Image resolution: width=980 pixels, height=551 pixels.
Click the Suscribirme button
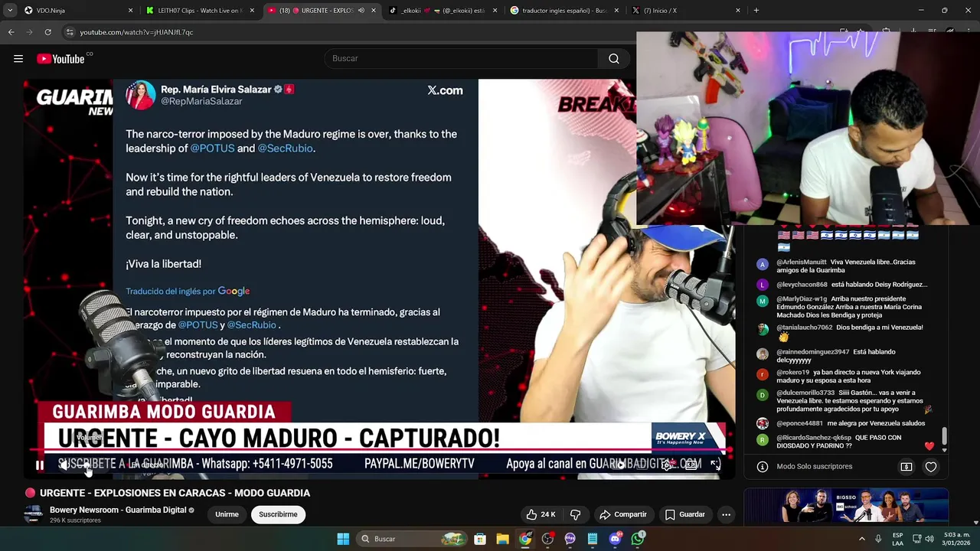click(278, 514)
